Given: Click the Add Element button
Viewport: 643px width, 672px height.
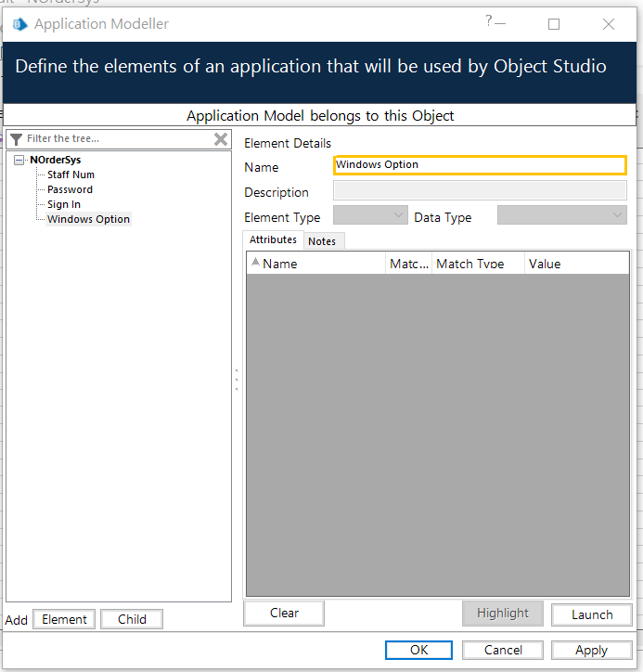Looking at the screenshot, I should coord(64,619).
